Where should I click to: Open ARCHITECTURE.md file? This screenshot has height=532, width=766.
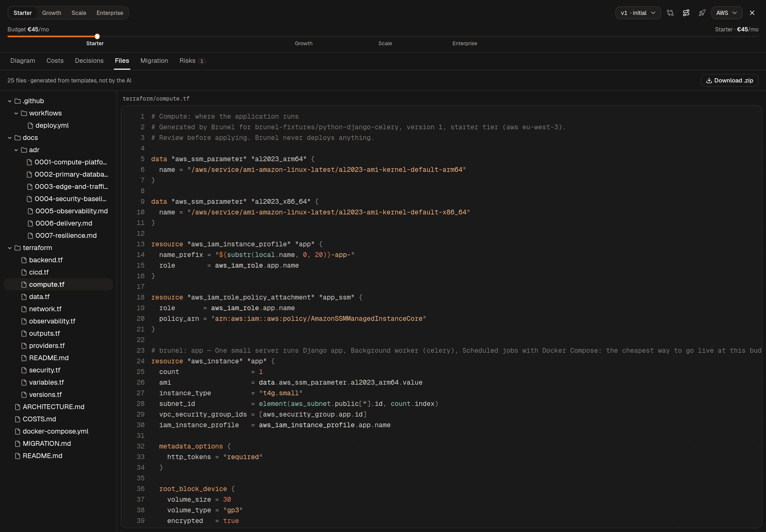click(x=58, y=407)
